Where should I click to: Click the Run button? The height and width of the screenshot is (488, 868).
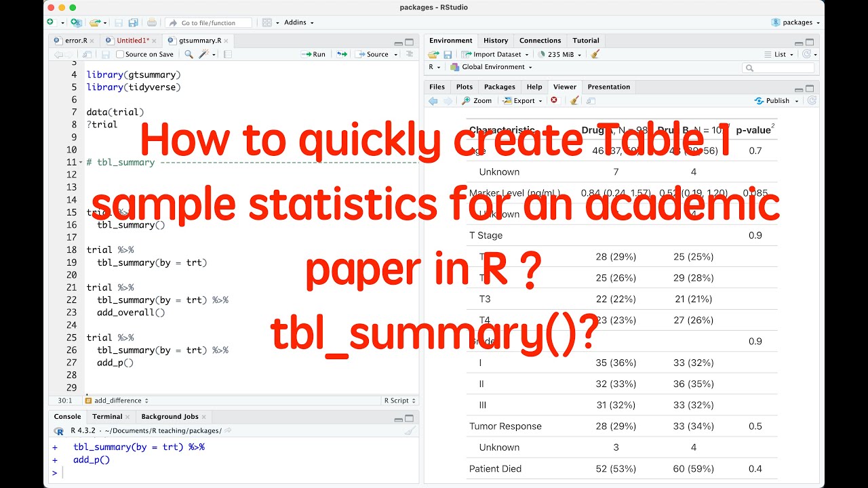[x=314, y=54]
